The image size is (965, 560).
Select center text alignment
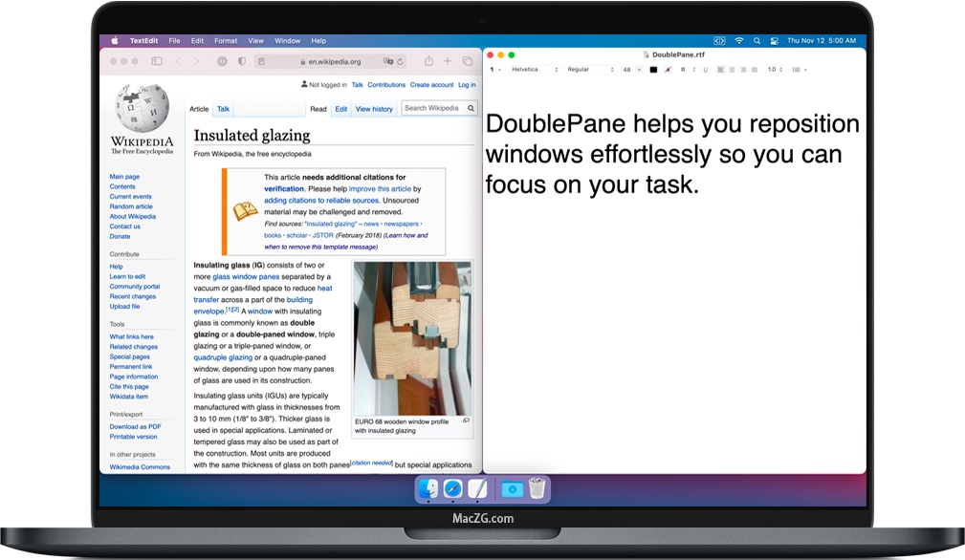point(732,70)
